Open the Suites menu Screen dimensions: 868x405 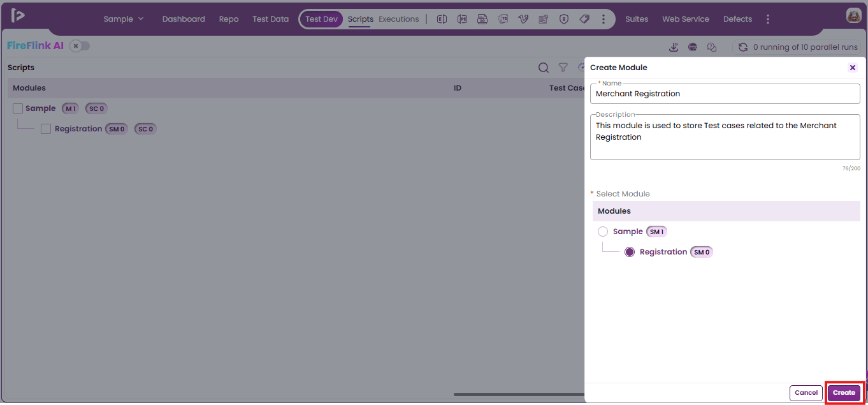click(637, 19)
